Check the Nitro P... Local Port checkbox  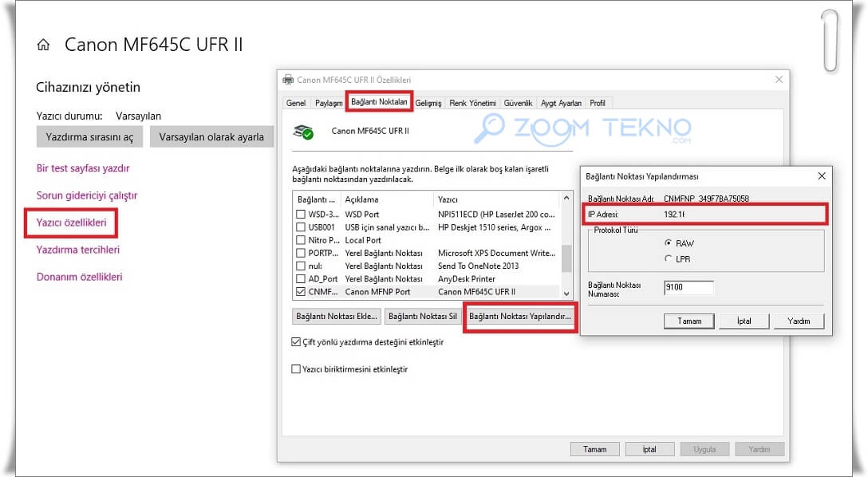pos(301,240)
